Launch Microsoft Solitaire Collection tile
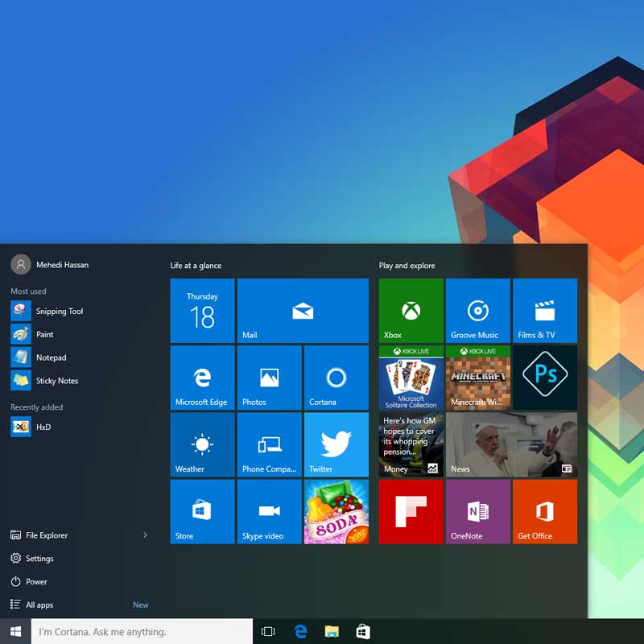 (x=411, y=378)
